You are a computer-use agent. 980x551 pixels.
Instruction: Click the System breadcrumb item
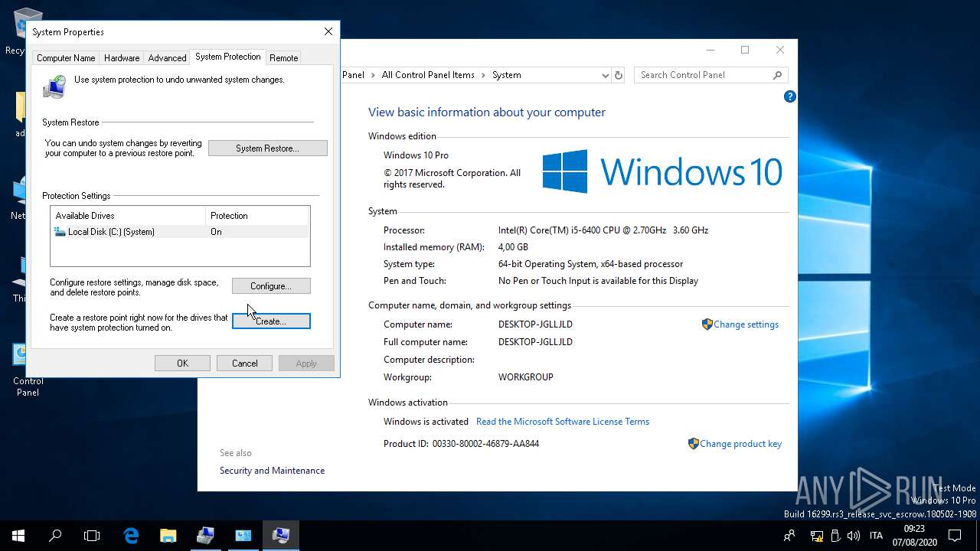[x=506, y=75]
